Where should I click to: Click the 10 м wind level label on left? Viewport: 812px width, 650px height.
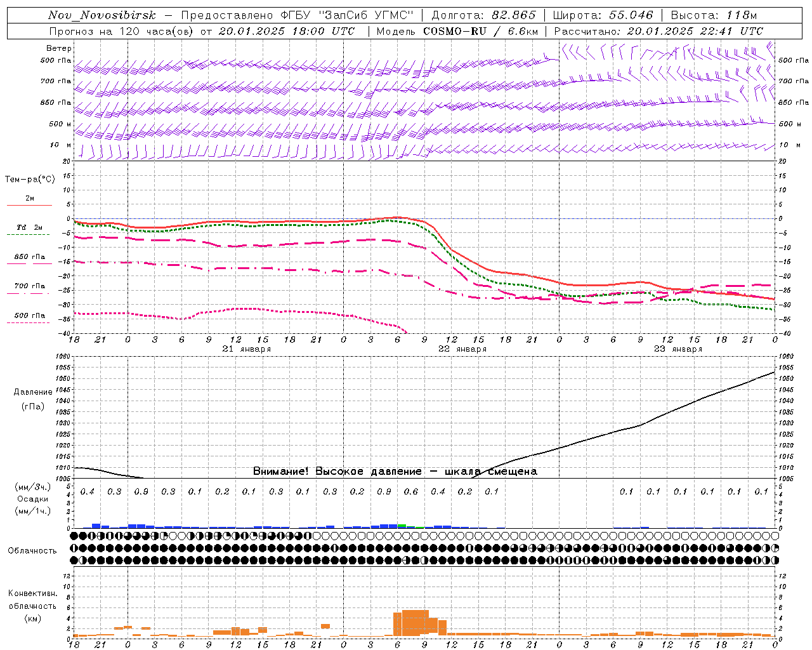coord(61,145)
